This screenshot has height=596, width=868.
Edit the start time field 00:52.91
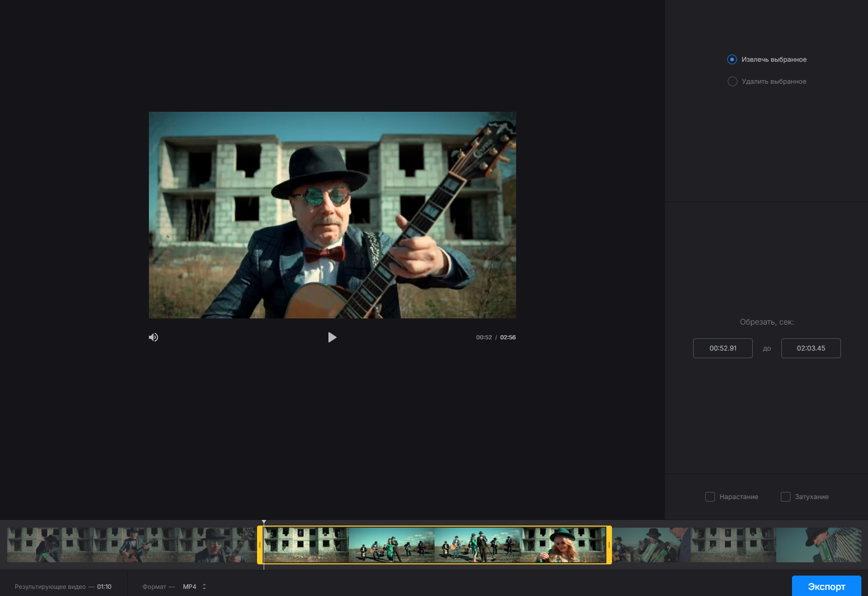pyautogui.click(x=723, y=348)
